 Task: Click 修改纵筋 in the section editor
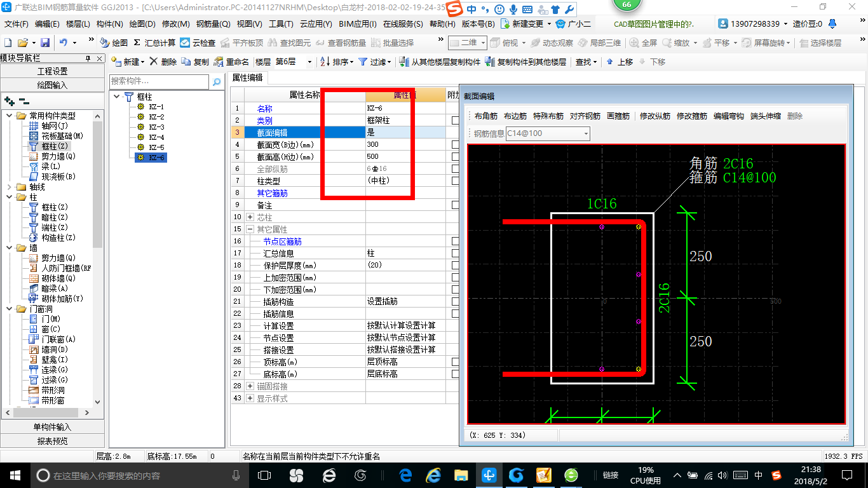(x=655, y=116)
